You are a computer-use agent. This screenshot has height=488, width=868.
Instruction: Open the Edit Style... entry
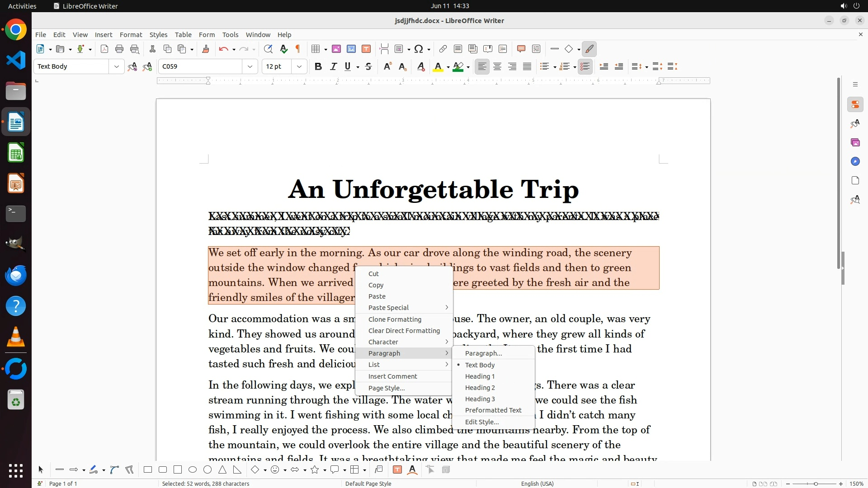[481, 422]
